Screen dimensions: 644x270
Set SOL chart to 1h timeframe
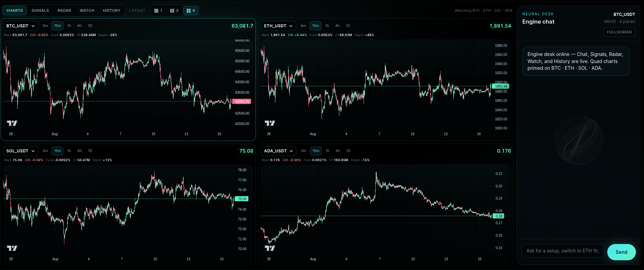(69, 151)
